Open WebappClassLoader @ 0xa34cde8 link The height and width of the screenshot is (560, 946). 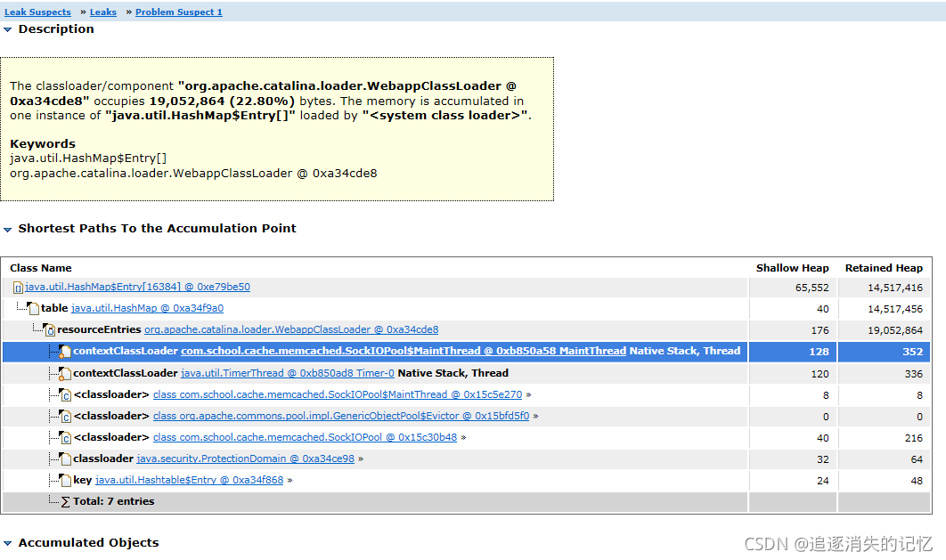coord(291,329)
